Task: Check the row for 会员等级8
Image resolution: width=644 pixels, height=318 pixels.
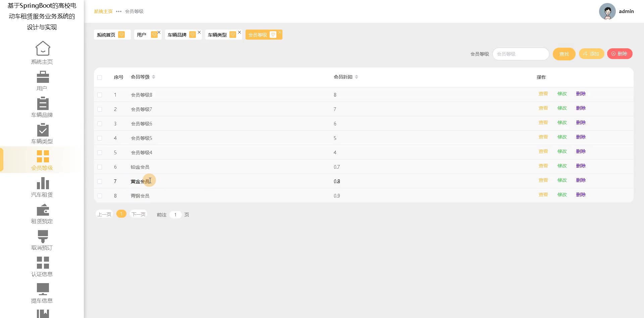Action: 100,95
